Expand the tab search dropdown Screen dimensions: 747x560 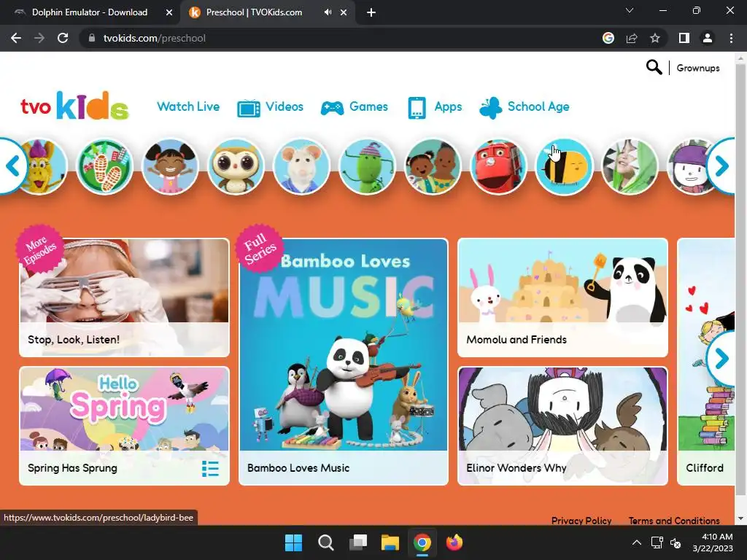[630, 10]
